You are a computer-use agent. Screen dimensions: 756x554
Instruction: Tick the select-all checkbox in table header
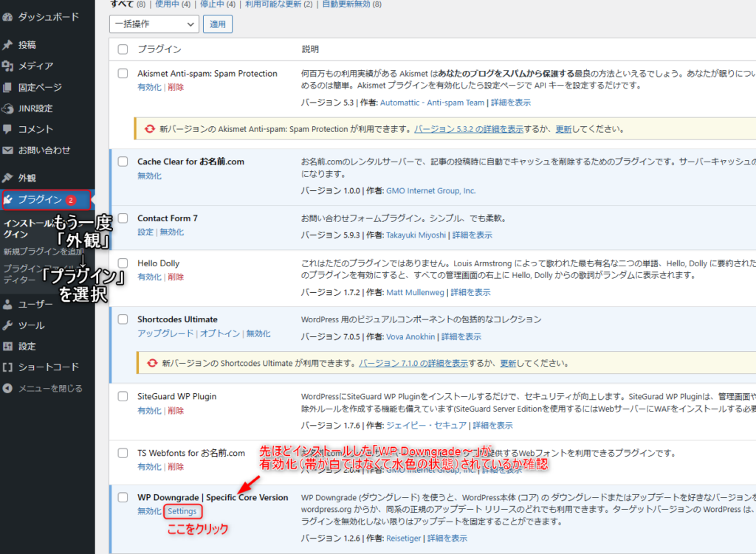click(x=123, y=49)
